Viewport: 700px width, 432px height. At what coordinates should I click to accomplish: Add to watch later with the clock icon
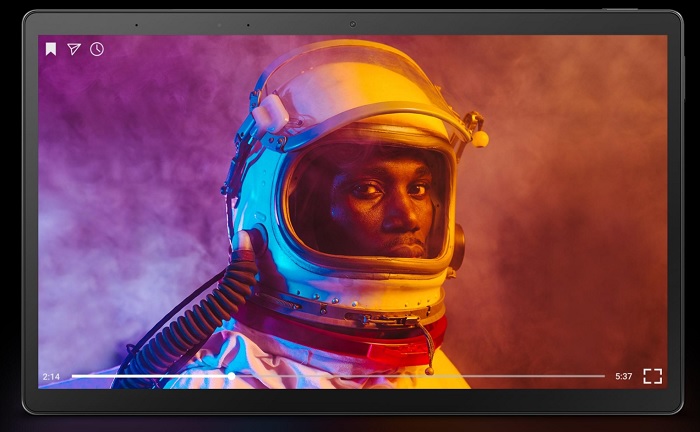(97, 49)
